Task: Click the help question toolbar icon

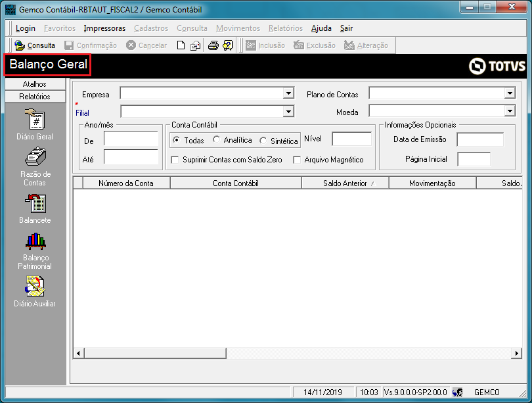Action: (228, 45)
